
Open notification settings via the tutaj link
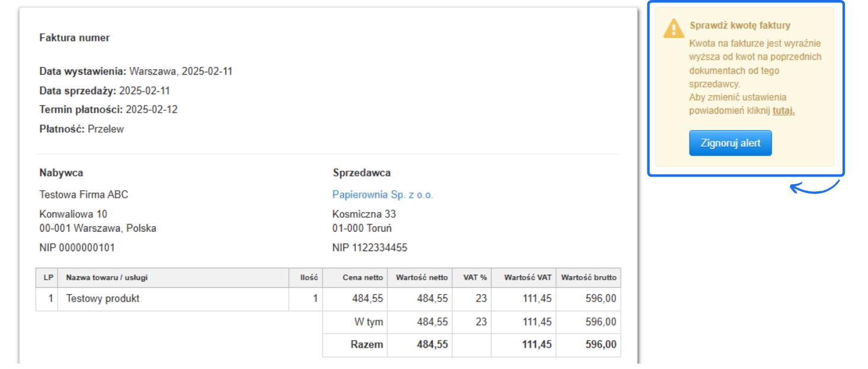coord(784,111)
